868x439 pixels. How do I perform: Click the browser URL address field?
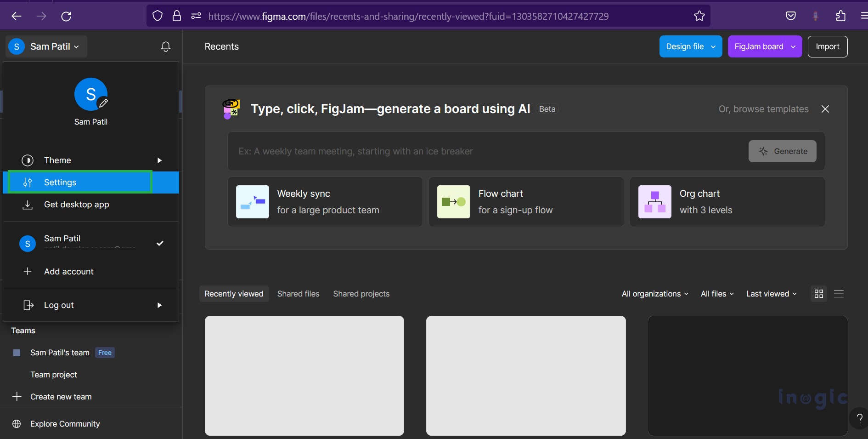coord(428,16)
